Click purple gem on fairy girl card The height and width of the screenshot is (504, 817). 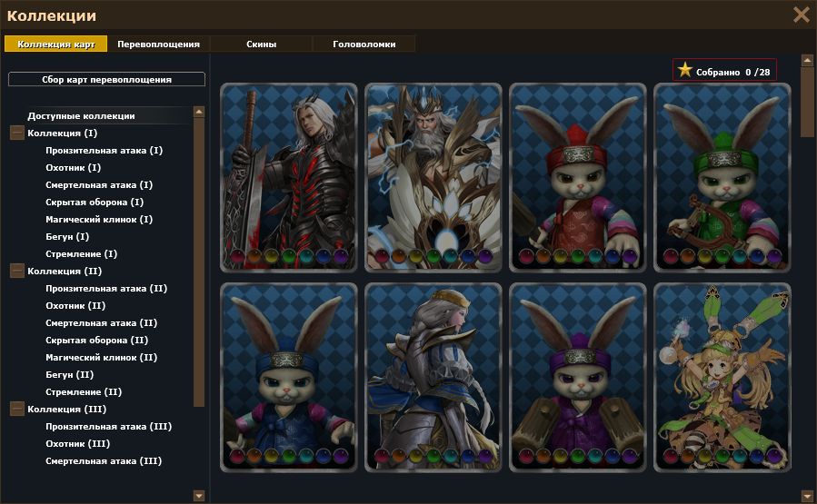coord(773,456)
